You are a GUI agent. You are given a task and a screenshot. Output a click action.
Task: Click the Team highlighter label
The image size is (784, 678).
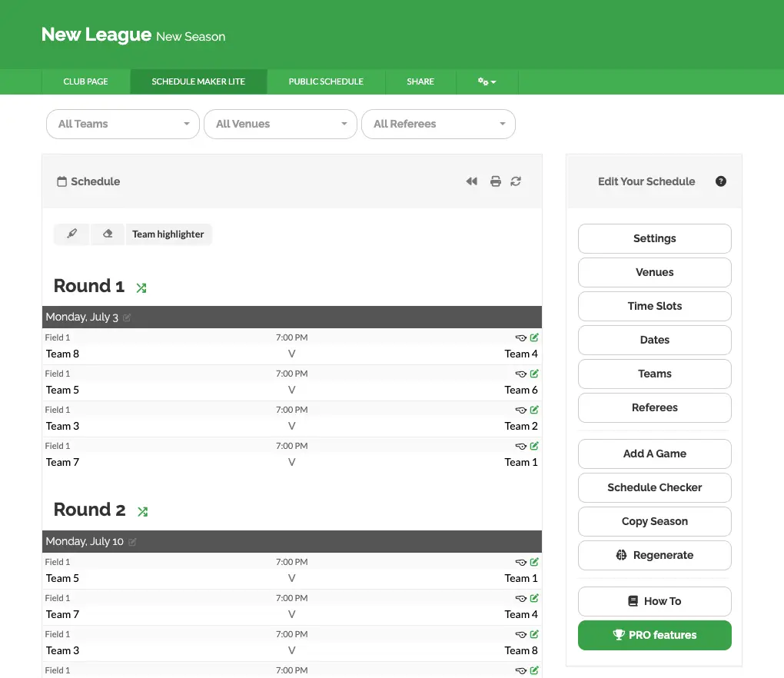(168, 234)
